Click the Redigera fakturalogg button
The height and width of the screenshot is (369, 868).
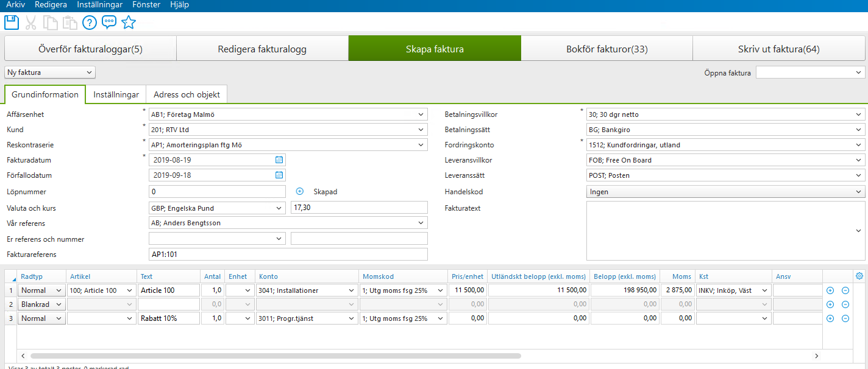click(262, 47)
